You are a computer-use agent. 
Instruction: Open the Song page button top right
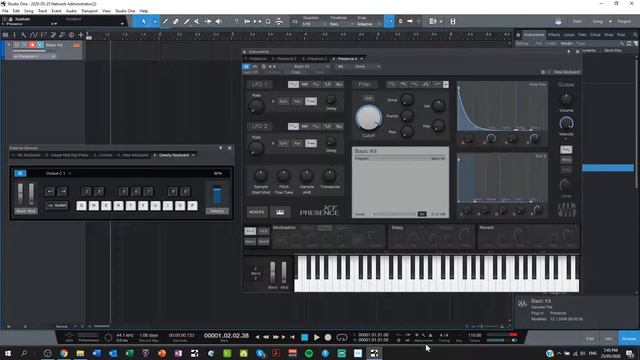(598, 21)
